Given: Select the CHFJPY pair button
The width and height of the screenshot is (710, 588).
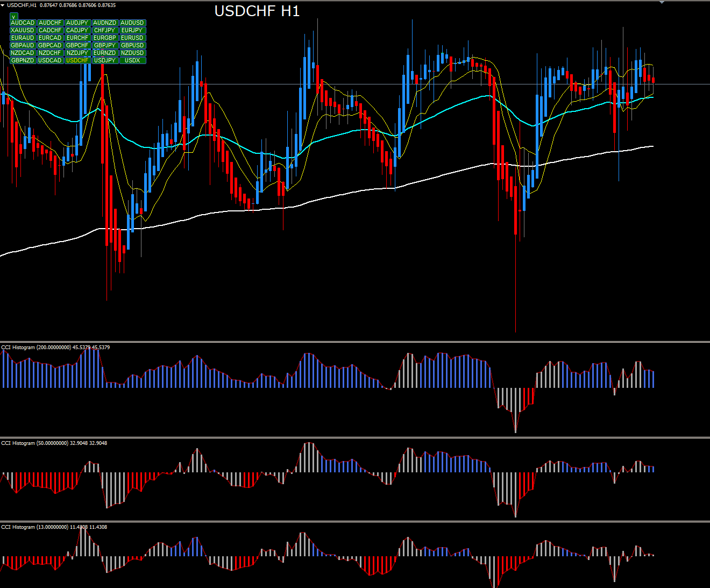Looking at the screenshot, I should [x=105, y=31].
